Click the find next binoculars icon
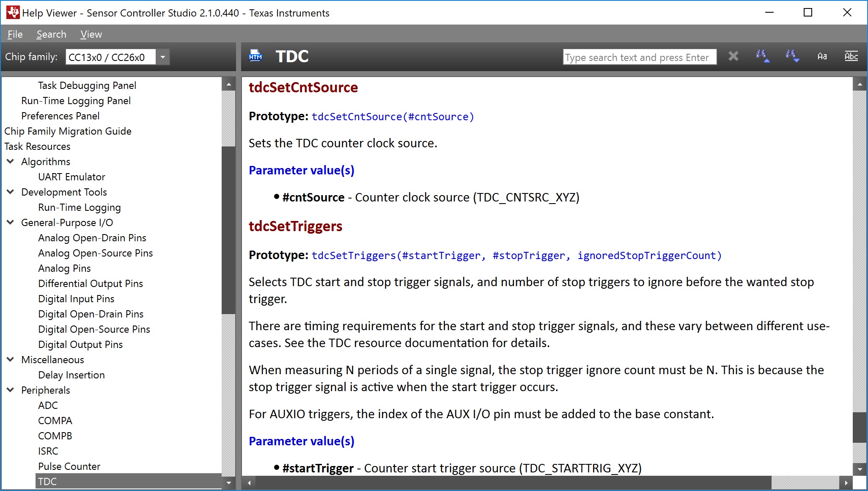 [x=792, y=56]
